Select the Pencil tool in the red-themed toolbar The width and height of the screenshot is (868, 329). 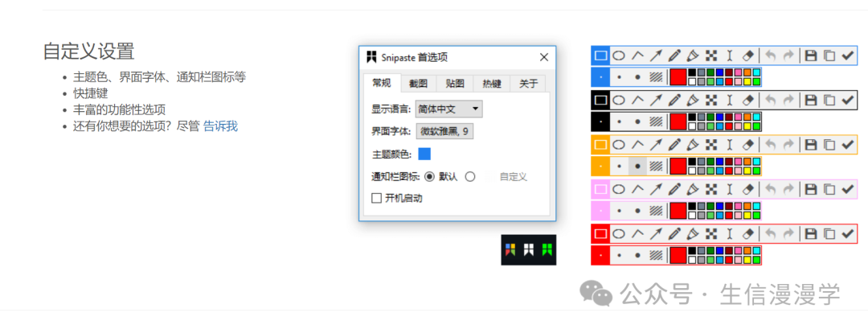pyautogui.click(x=674, y=234)
